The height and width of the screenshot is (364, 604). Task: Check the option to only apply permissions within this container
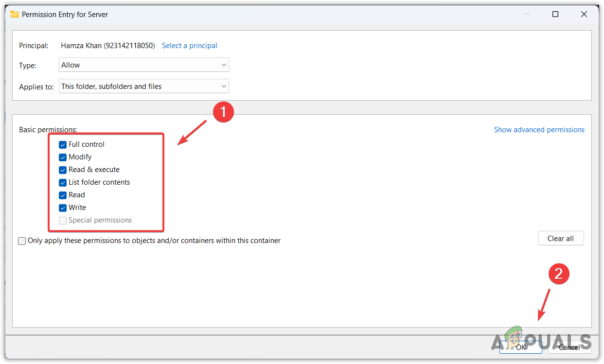[21, 241]
